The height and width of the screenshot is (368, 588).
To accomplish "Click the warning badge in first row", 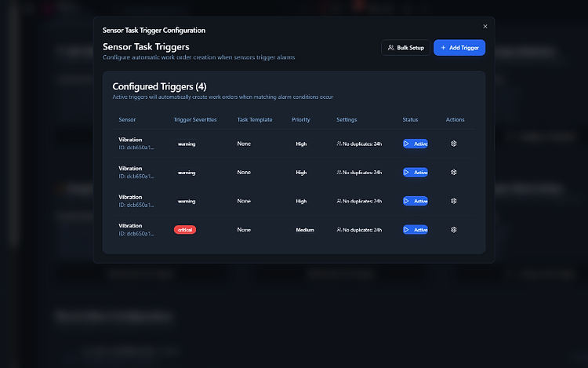I will click(x=187, y=144).
